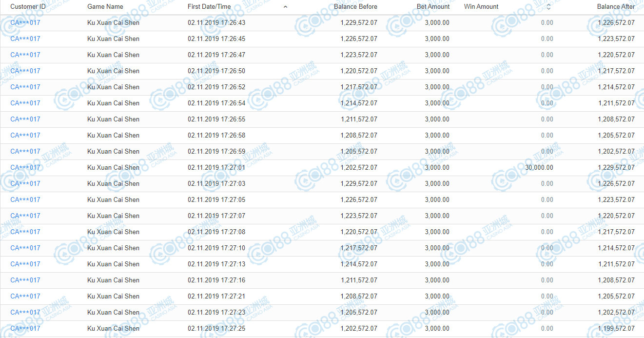Click the Balance After column header

click(616, 7)
